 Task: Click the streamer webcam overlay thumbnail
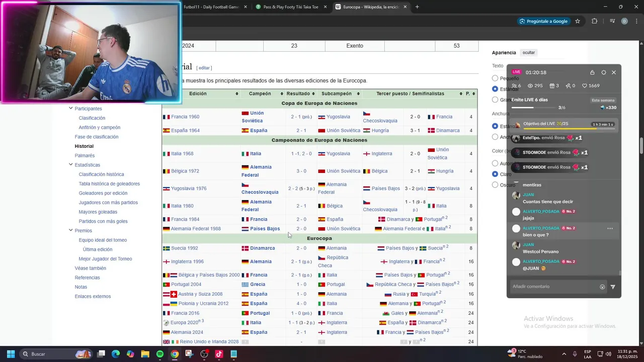tap(91, 52)
